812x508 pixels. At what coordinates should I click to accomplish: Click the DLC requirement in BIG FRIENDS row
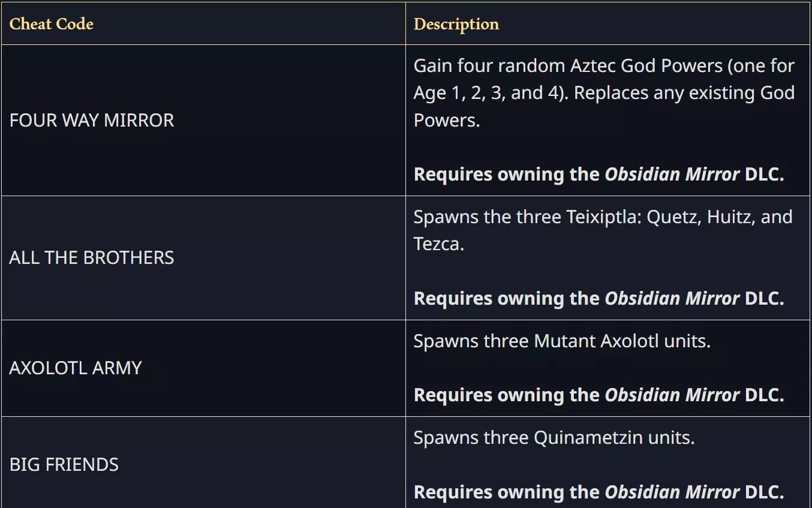point(599,492)
